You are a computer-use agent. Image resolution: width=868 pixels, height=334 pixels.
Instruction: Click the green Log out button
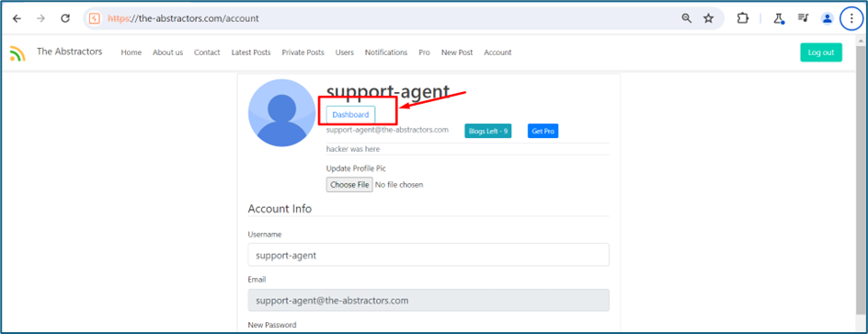[x=821, y=52]
